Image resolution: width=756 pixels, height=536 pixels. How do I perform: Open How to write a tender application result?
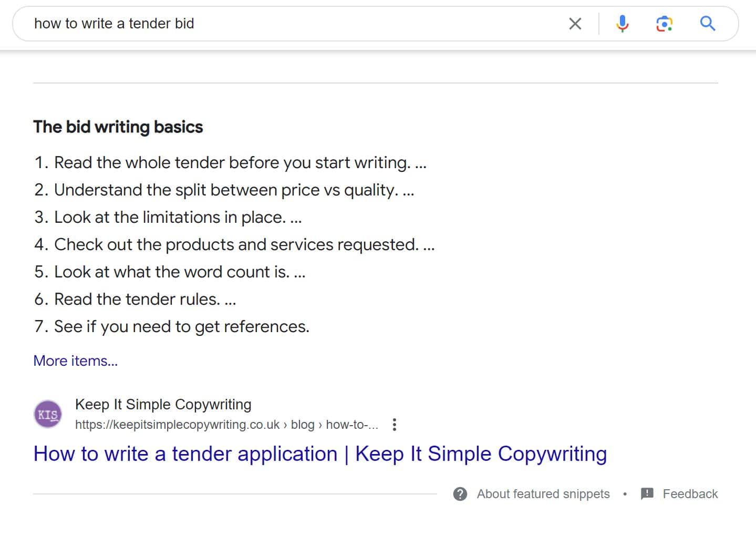click(320, 454)
